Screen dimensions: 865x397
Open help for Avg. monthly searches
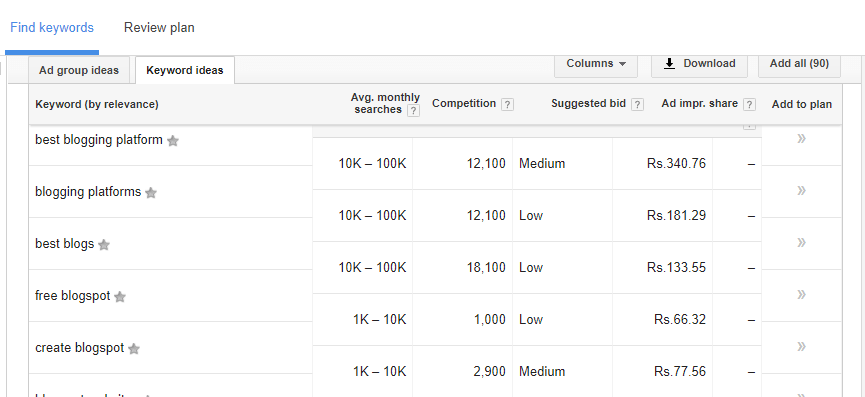click(x=413, y=111)
